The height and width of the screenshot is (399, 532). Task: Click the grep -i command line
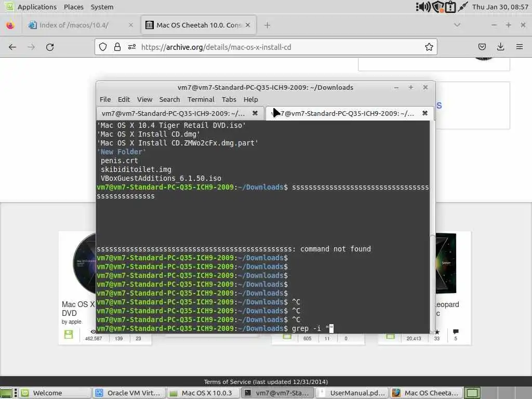pos(312,328)
